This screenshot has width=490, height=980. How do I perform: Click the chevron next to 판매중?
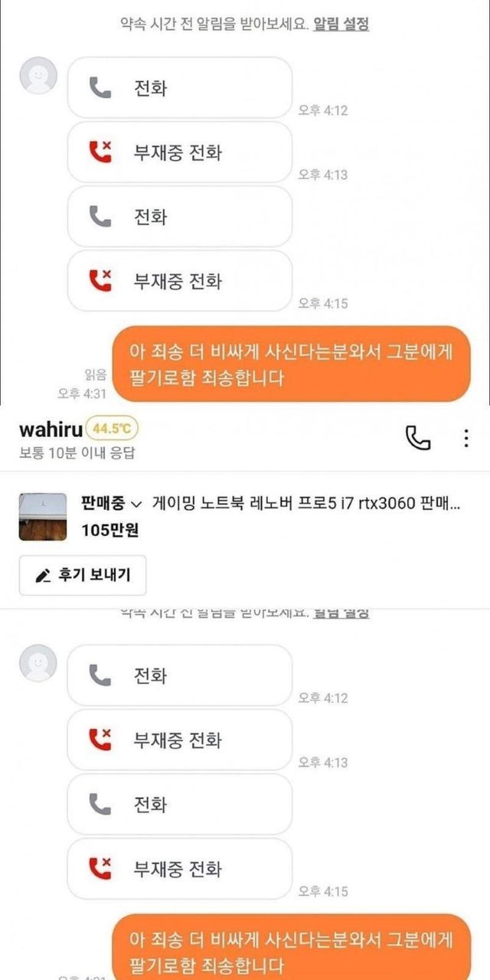[137, 504]
